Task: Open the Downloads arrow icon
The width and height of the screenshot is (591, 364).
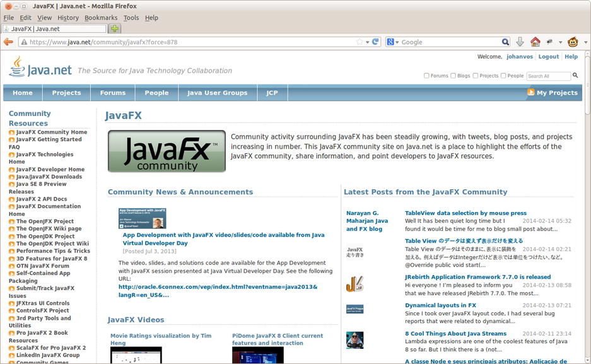Action: pyautogui.click(x=520, y=42)
